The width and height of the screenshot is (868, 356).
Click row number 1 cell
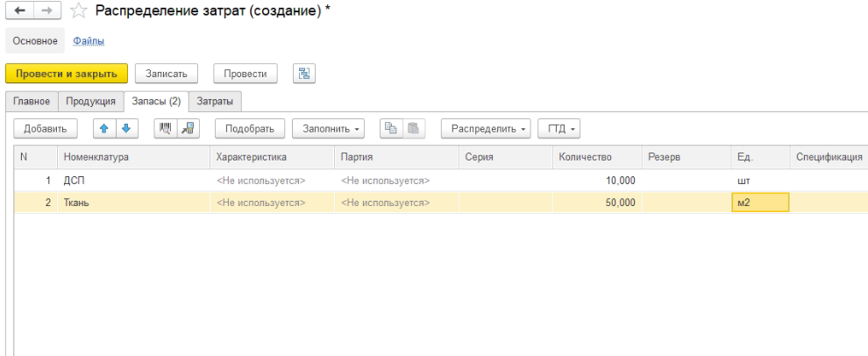point(35,181)
